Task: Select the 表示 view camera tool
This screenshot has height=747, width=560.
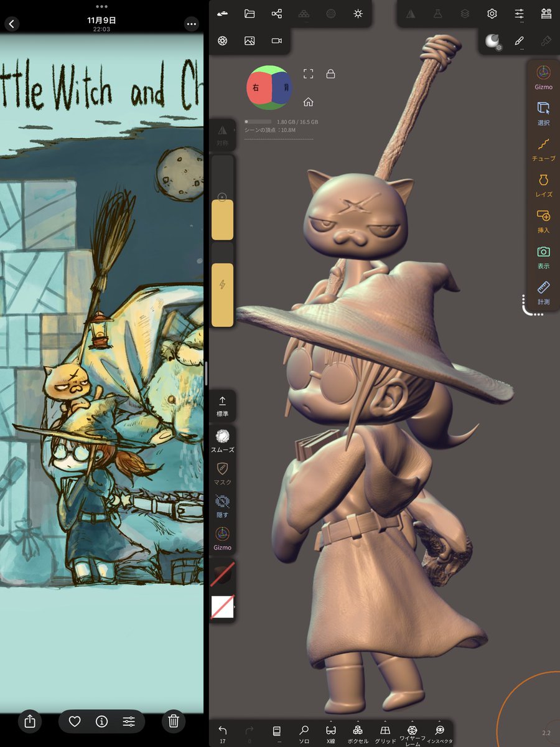Action: pos(543,256)
